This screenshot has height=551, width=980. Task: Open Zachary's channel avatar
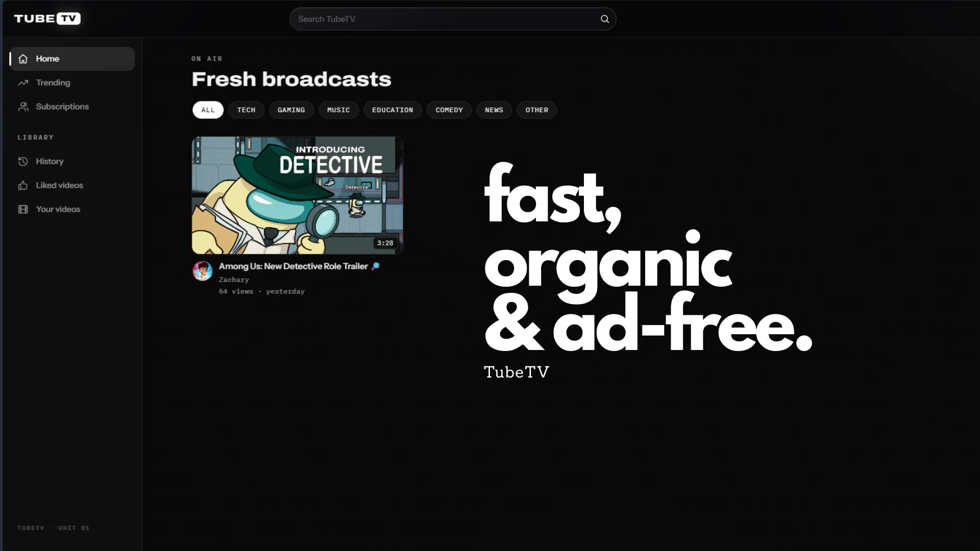coord(203,271)
